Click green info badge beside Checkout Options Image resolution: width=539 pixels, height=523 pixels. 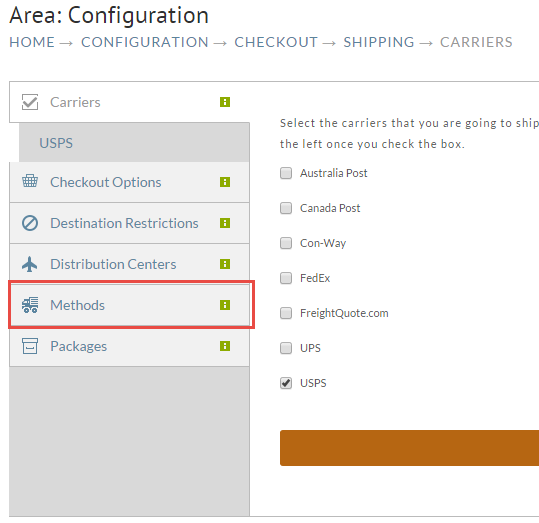225,182
